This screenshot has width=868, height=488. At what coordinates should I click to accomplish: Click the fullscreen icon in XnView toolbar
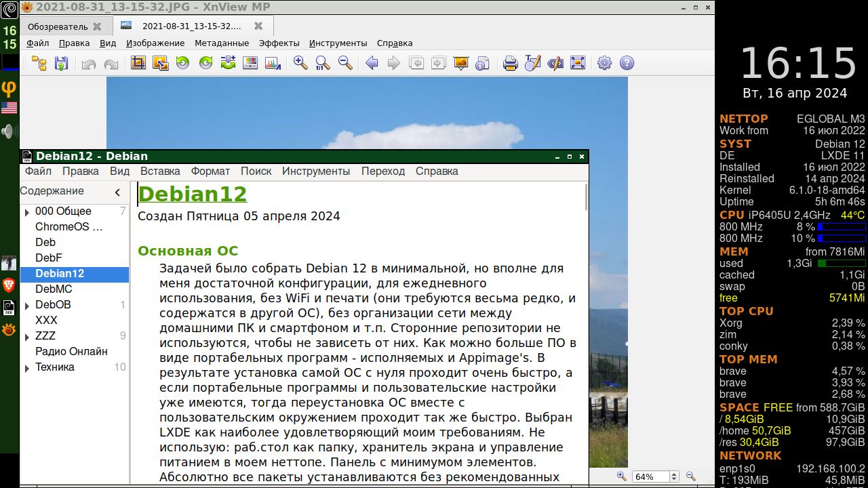pos(578,63)
